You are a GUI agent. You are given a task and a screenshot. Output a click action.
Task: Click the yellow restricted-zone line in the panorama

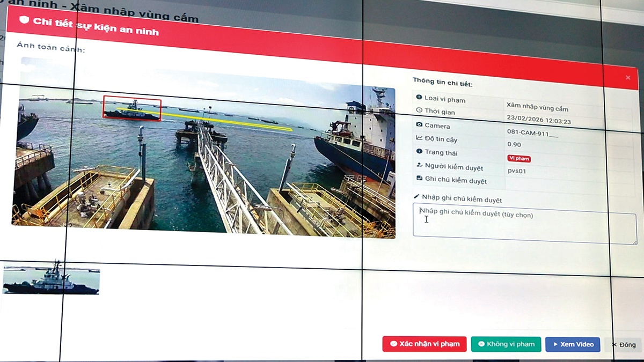point(225,120)
